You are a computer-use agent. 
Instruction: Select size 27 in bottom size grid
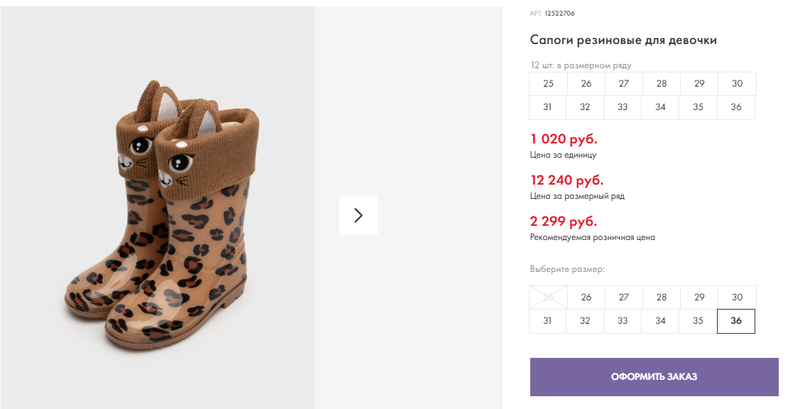[x=624, y=297]
